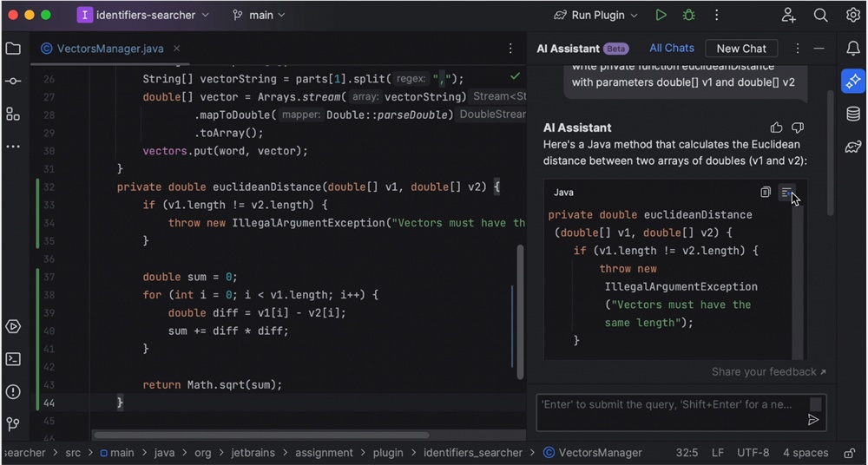
Task: Open the Project folder tool window
Action: point(13,49)
